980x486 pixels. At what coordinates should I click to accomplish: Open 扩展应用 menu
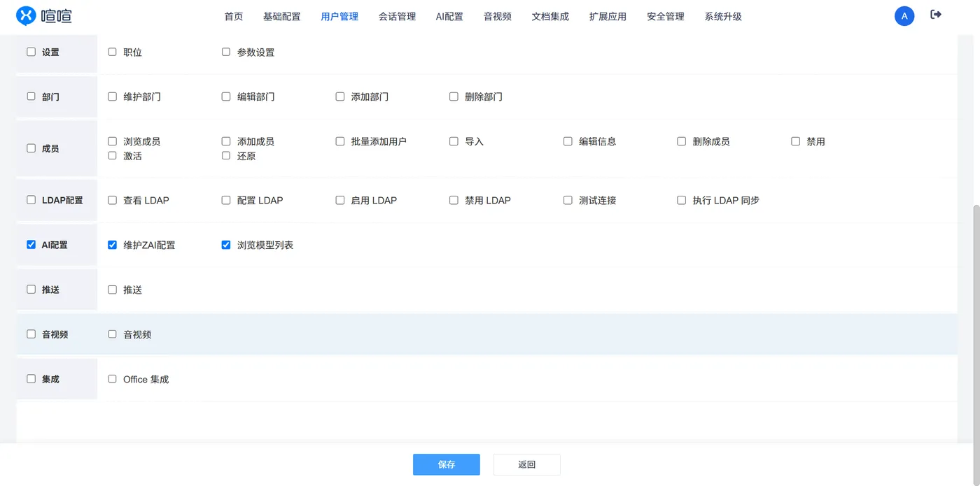(x=608, y=16)
